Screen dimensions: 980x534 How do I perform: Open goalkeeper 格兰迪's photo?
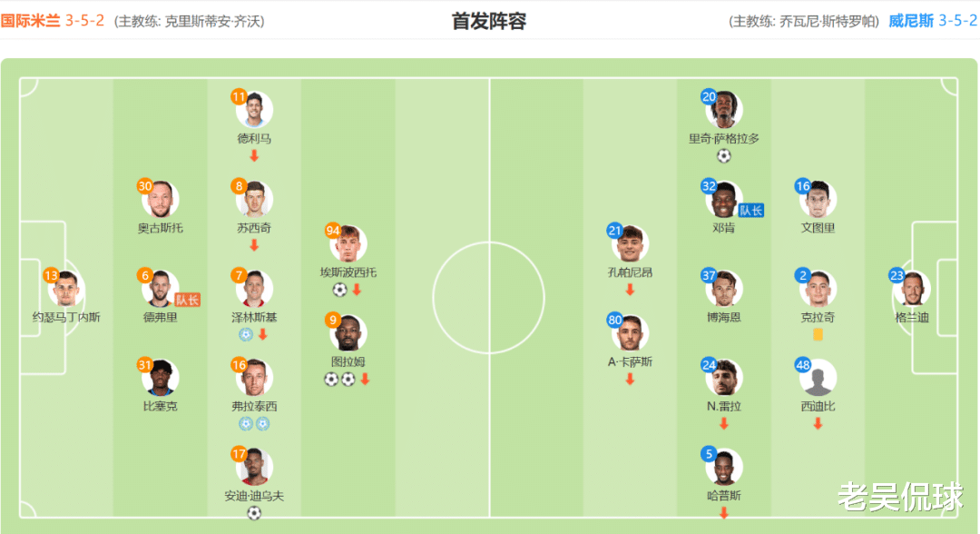(911, 290)
